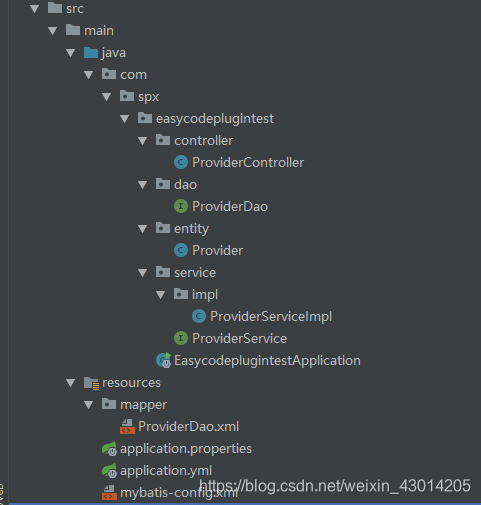Collapse the impl package arrow
Screen dimensions: 481x505
point(161,295)
